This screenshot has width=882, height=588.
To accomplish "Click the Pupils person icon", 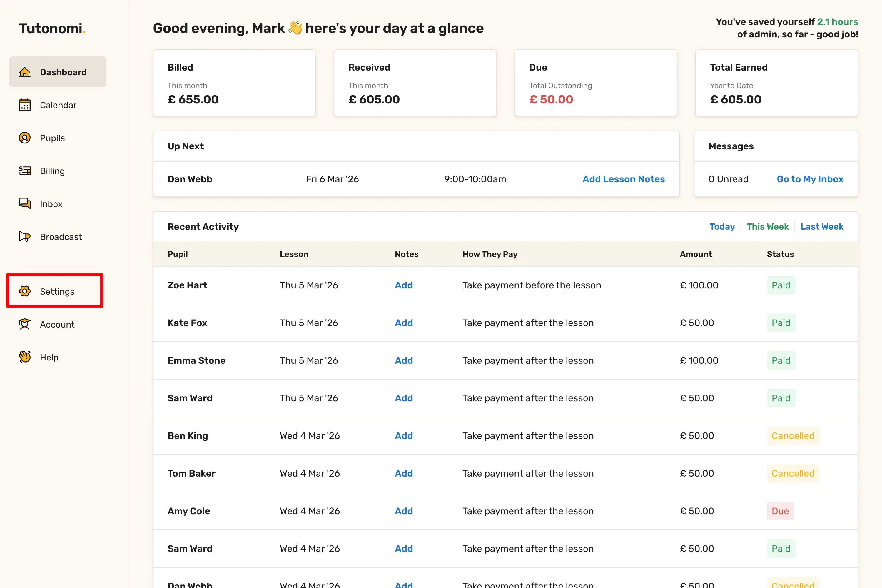I will pyautogui.click(x=25, y=138).
